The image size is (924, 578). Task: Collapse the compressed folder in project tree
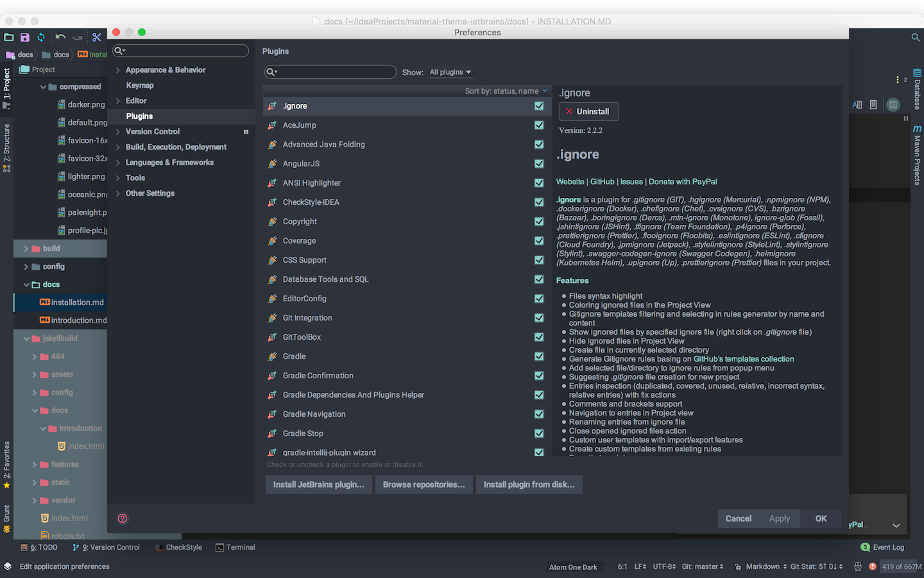point(44,87)
